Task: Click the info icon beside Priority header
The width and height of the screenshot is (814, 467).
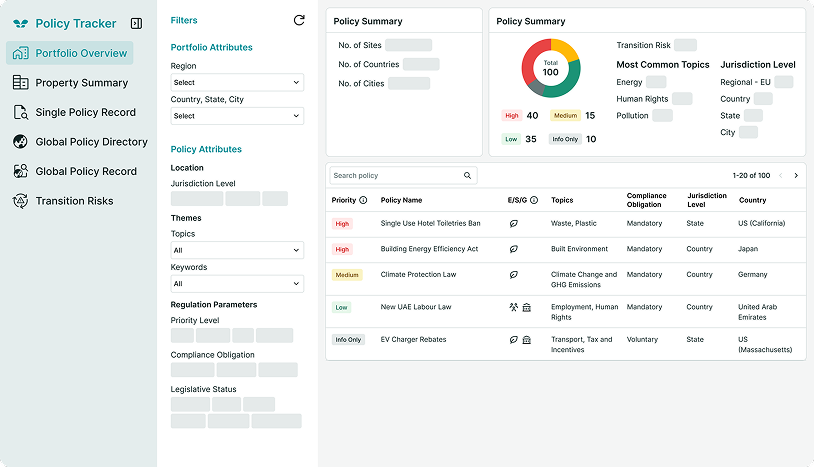Action: [x=363, y=200]
